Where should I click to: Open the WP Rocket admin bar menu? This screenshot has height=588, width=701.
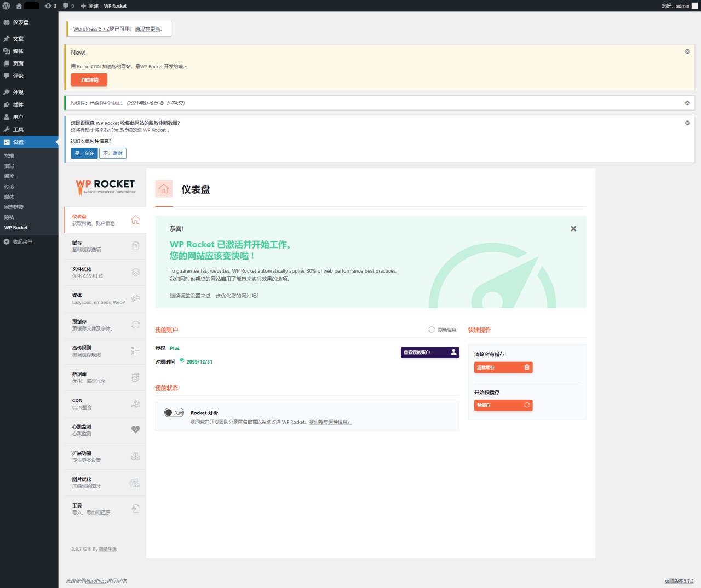115,6
